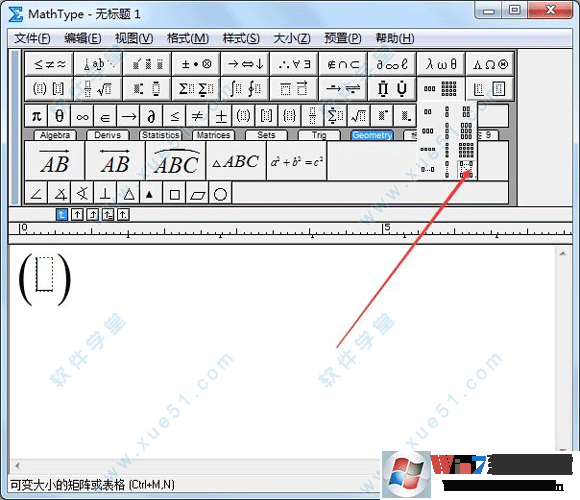Open the set theory symbols palette (∉∩⊂)

coord(343,64)
